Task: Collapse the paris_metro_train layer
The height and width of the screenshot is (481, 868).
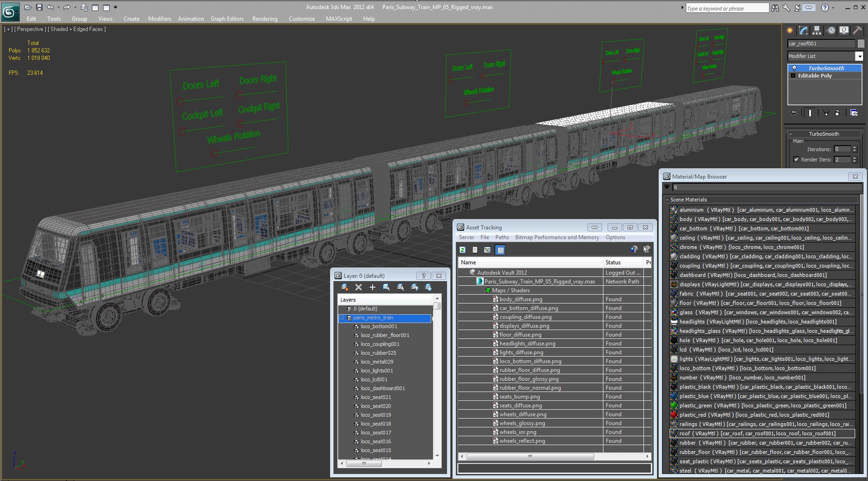Action: click(342, 318)
